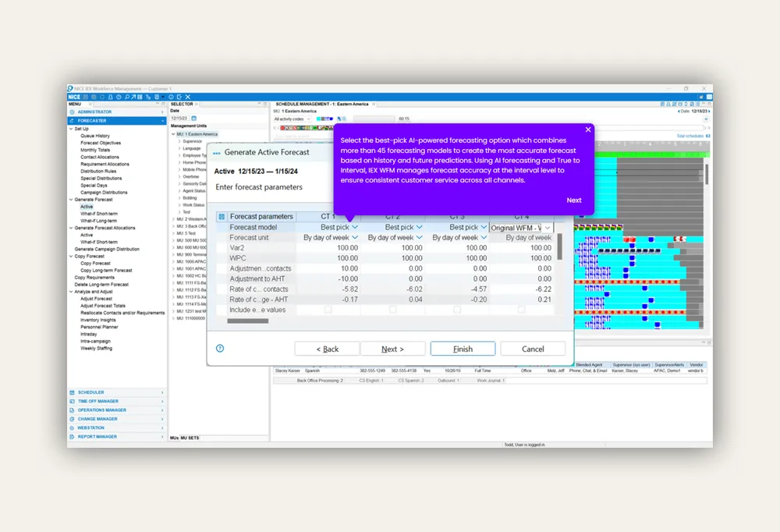Select the CT 1 Var2 value 100.00
Screen dimensions: 780x532
347,248
